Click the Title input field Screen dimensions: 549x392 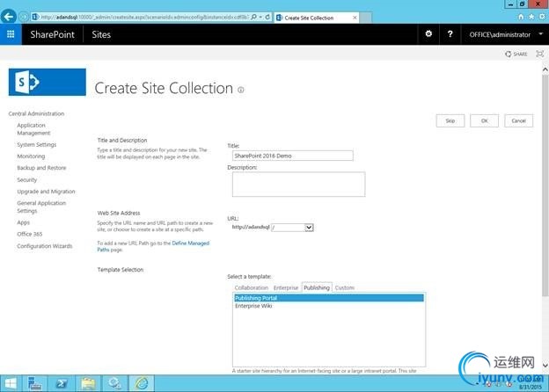tap(293, 156)
